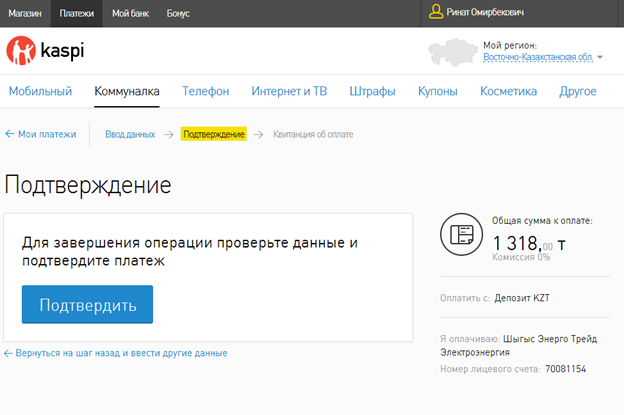The width and height of the screenshot is (624, 415).
Task: Click the Kaspi logo icon
Action: point(21,51)
